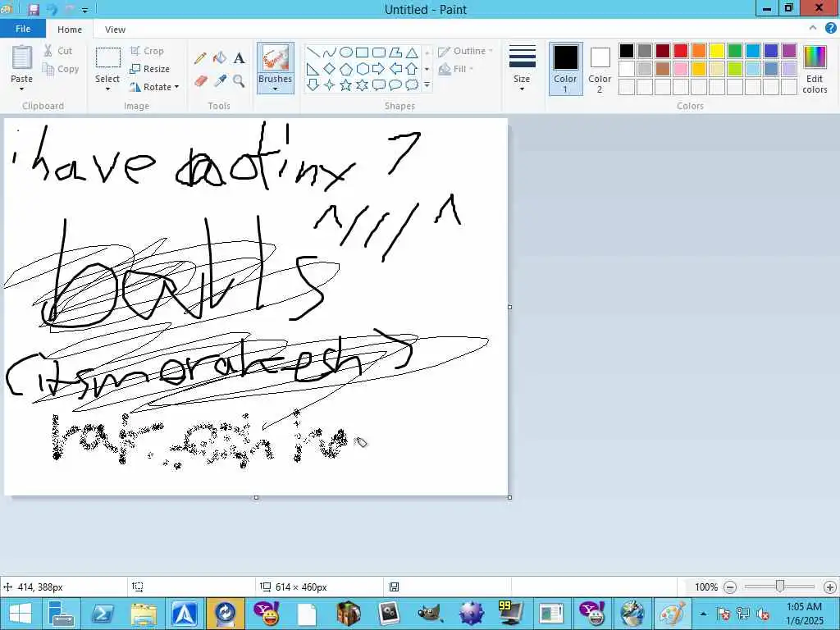Viewport: 840px width, 630px height.
Task: Open the Brushes dropdown arrow
Action: (x=276, y=89)
